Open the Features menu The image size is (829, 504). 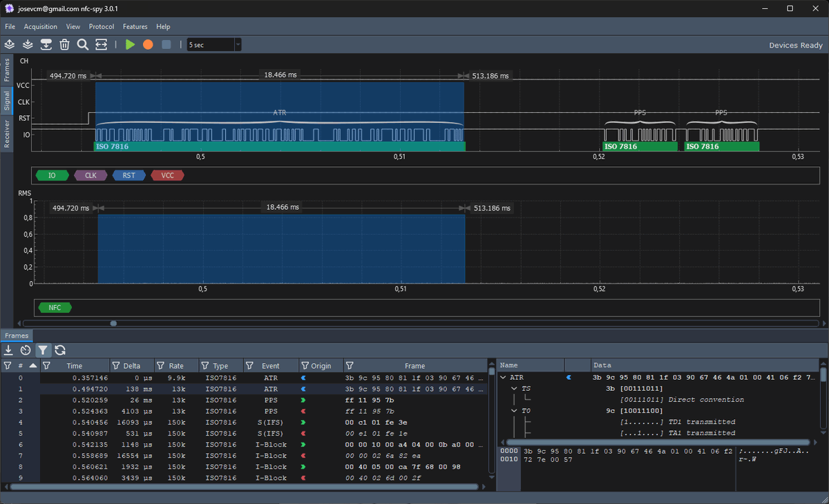point(135,26)
